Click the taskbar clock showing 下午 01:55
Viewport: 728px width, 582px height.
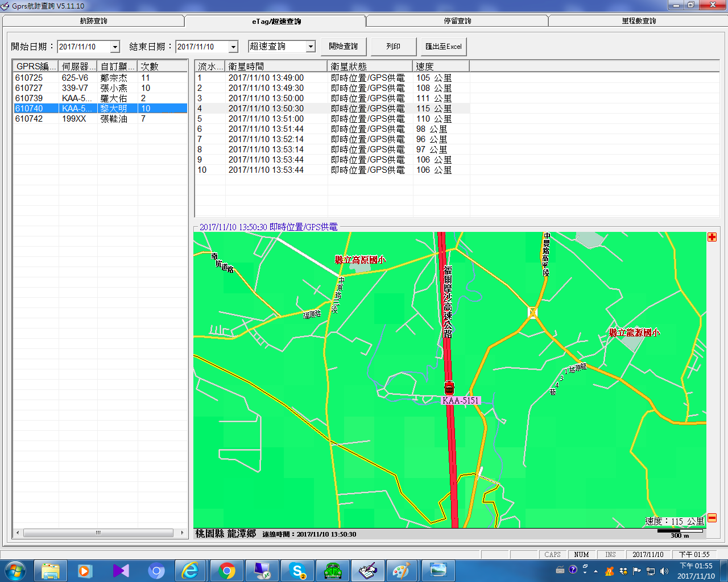click(696, 571)
